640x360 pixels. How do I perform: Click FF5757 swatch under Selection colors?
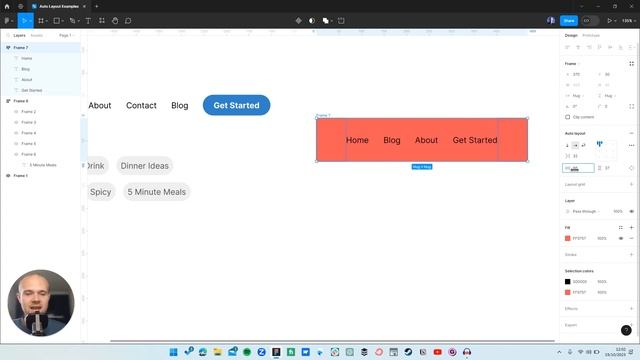click(x=567, y=292)
